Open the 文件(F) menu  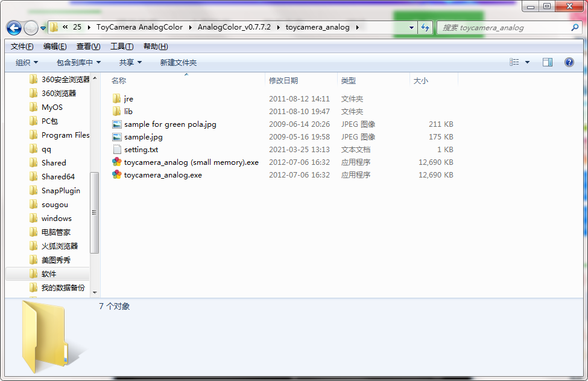22,46
